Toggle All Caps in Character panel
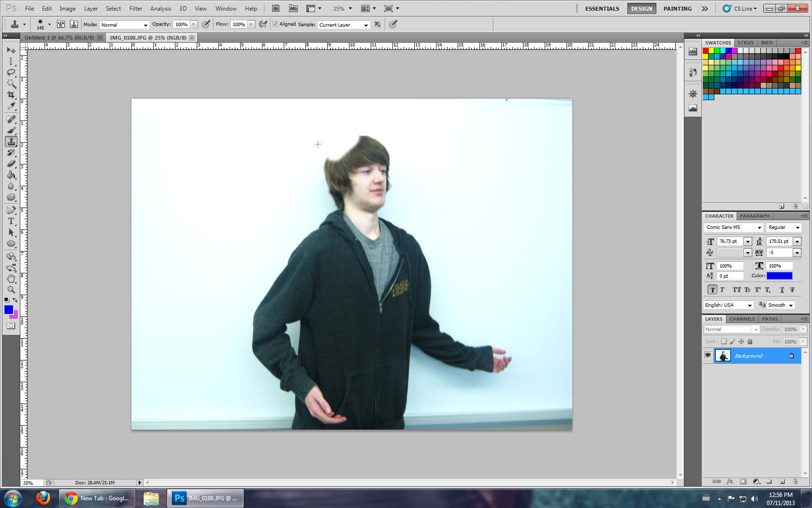 click(737, 290)
